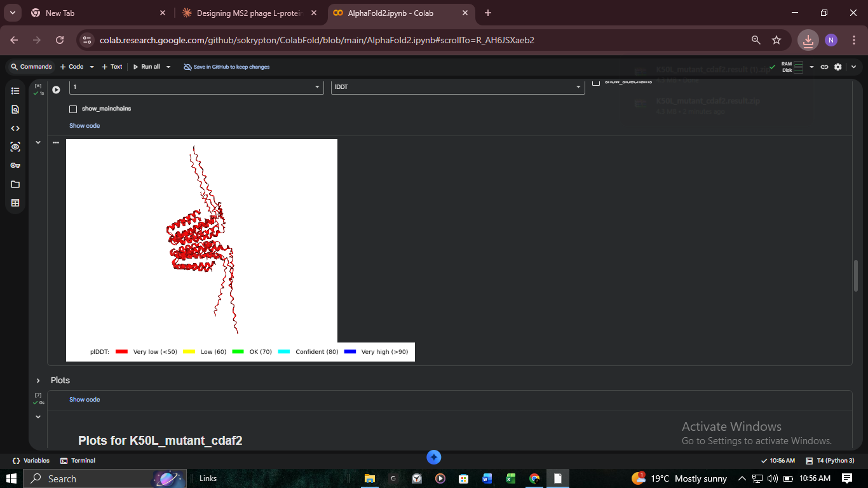Open the Code snippets sidebar icon
Screen dimensions: 868x488
15,128
